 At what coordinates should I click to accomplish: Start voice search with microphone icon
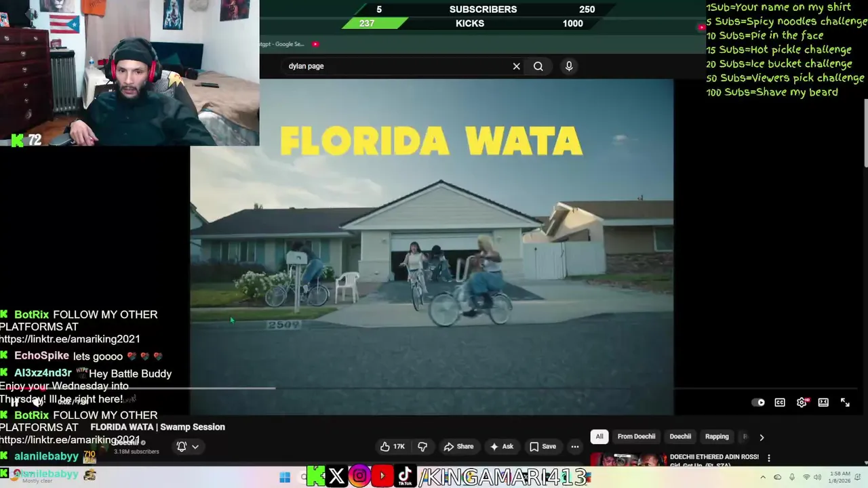pos(569,66)
